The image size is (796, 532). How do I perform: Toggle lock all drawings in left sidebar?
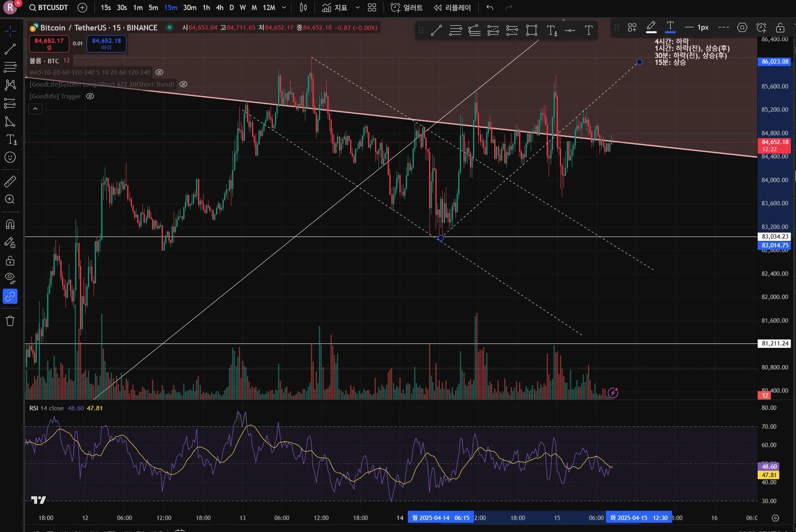tap(10, 261)
